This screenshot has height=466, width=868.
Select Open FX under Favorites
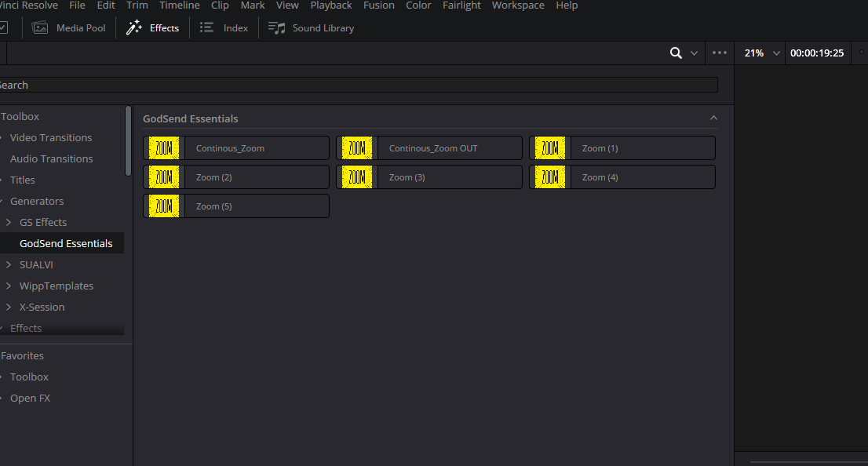[x=30, y=398]
